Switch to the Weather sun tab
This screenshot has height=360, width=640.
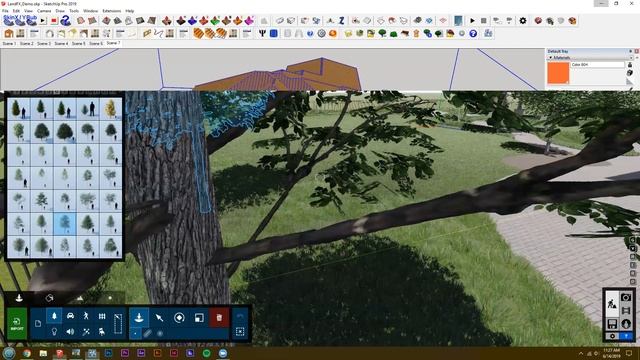pyautogui.click(x=110, y=298)
